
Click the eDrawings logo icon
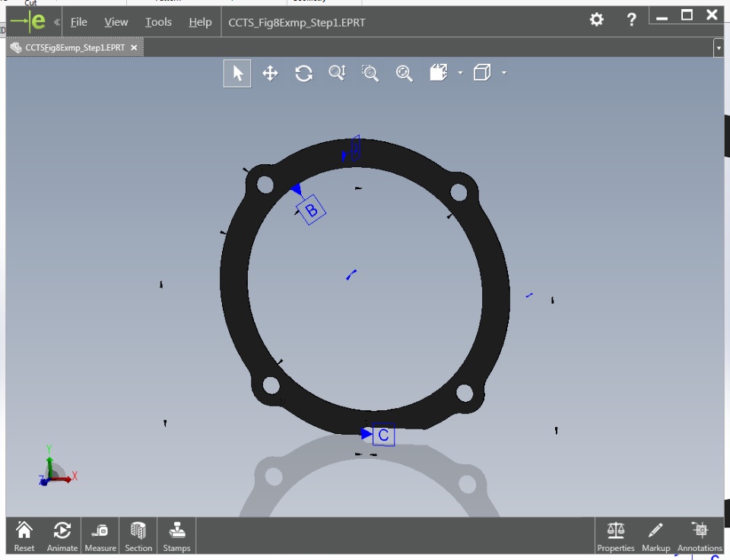[28, 21]
